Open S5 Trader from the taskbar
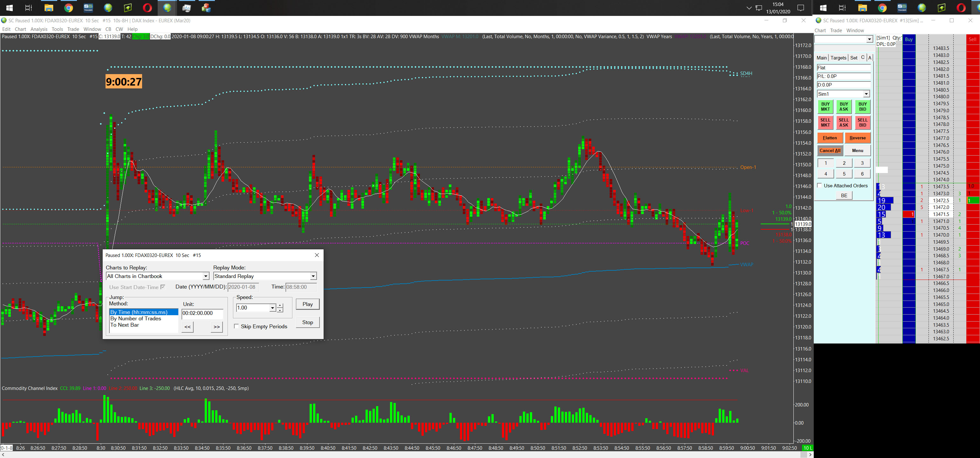The width and height of the screenshot is (980, 458). [x=88, y=8]
